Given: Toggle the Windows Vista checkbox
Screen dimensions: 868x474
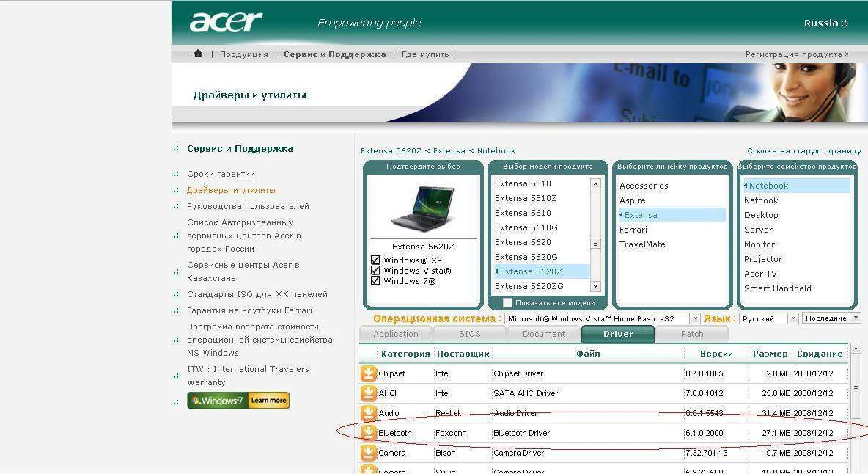Looking at the screenshot, I should [x=375, y=271].
